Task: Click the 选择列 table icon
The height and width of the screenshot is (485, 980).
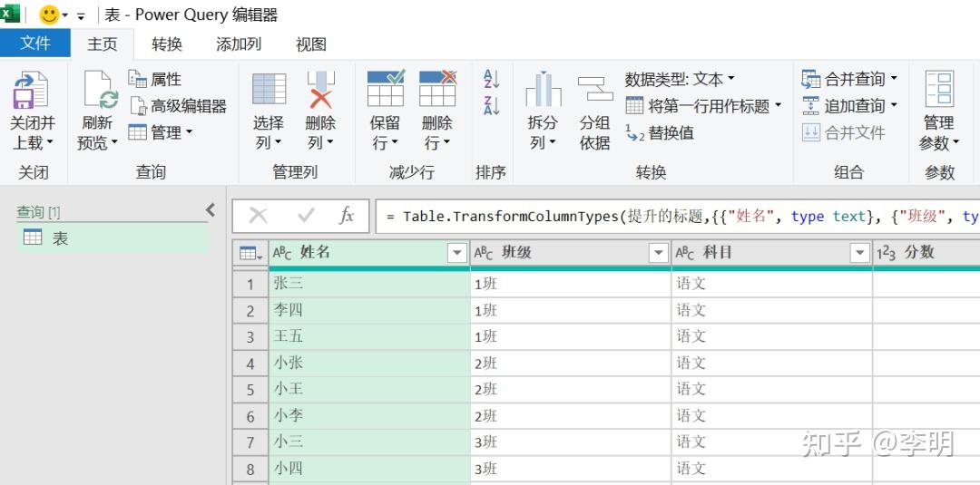Action: pyautogui.click(x=269, y=89)
